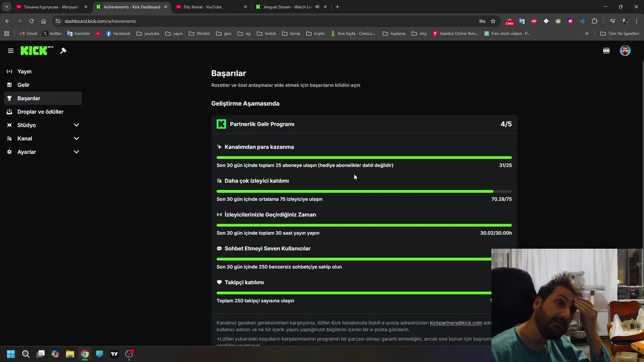Open the user profile avatar on dashboard
644x362 pixels.
625,51
